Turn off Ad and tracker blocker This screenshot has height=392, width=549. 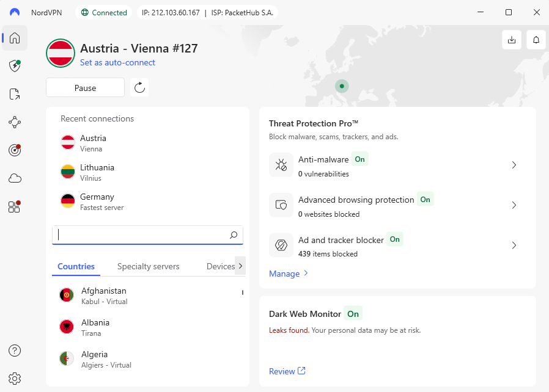pyautogui.click(x=395, y=239)
